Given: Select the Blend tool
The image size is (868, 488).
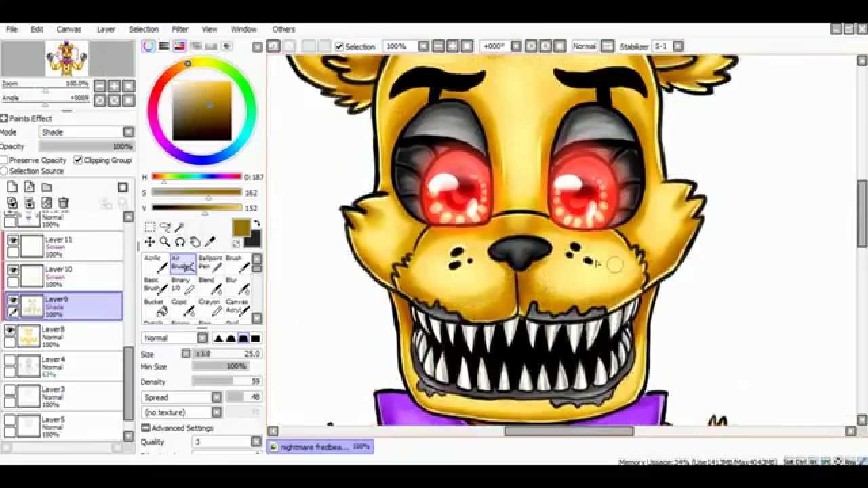Looking at the screenshot, I should (x=210, y=285).
